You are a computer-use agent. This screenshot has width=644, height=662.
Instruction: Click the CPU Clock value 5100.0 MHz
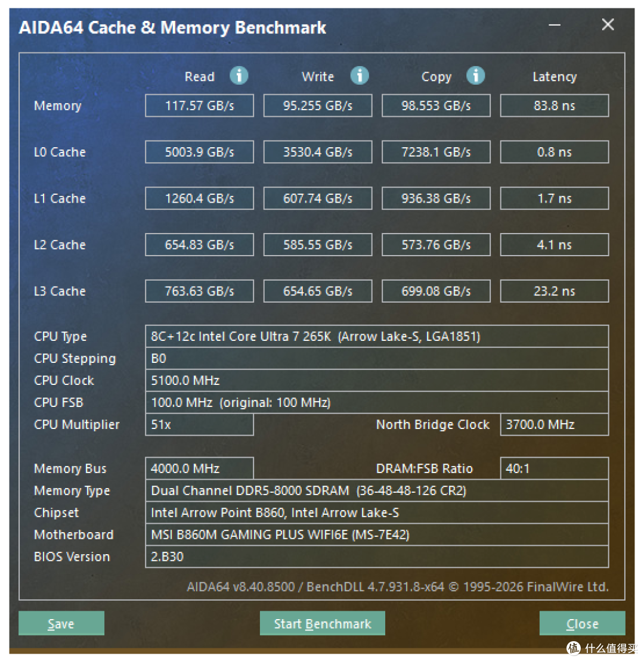[377, 380]
